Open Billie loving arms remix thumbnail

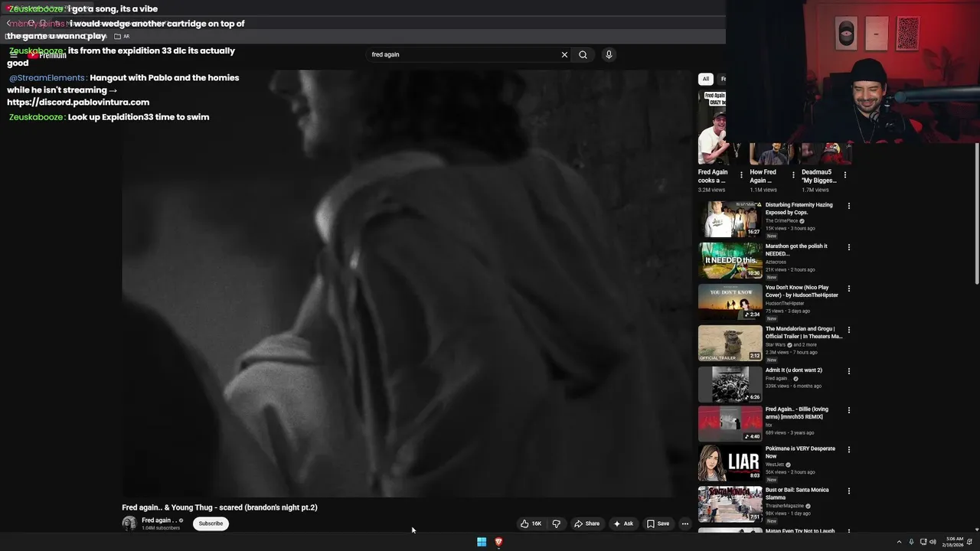click(730, 424)
